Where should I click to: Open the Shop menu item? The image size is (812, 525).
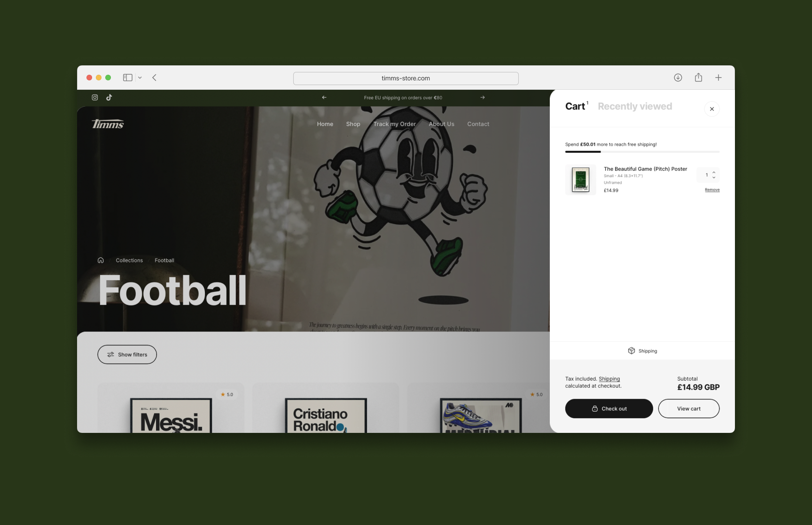click(x=353, y=124)
